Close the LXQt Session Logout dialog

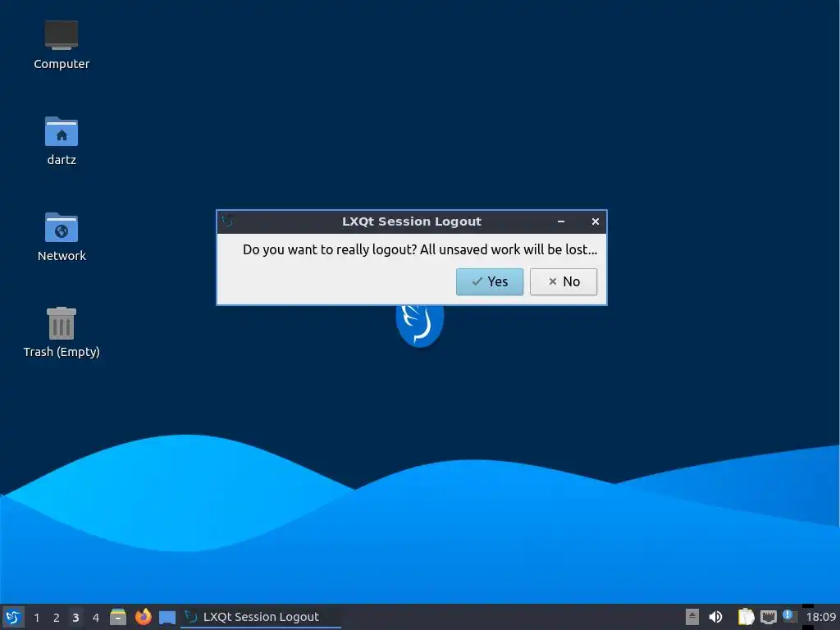click(596, 221)
